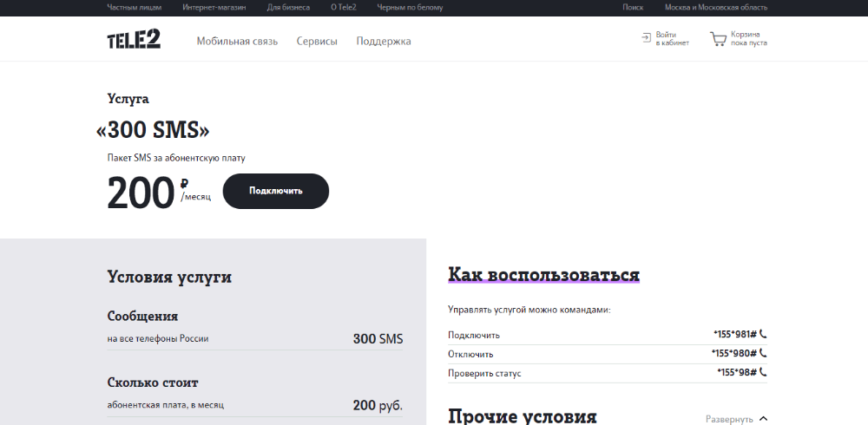This screenshot has width=868, height=425.
Task: Click Войти в кабинет link
Action: pos(666,38)
